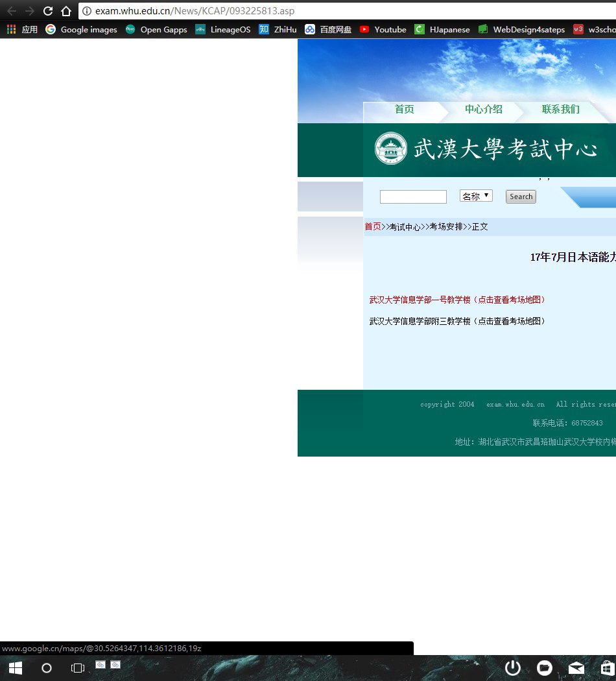Open the 中心介绍 navigation tab
This screenshot has width=616, height=681.
click(483, 109)
